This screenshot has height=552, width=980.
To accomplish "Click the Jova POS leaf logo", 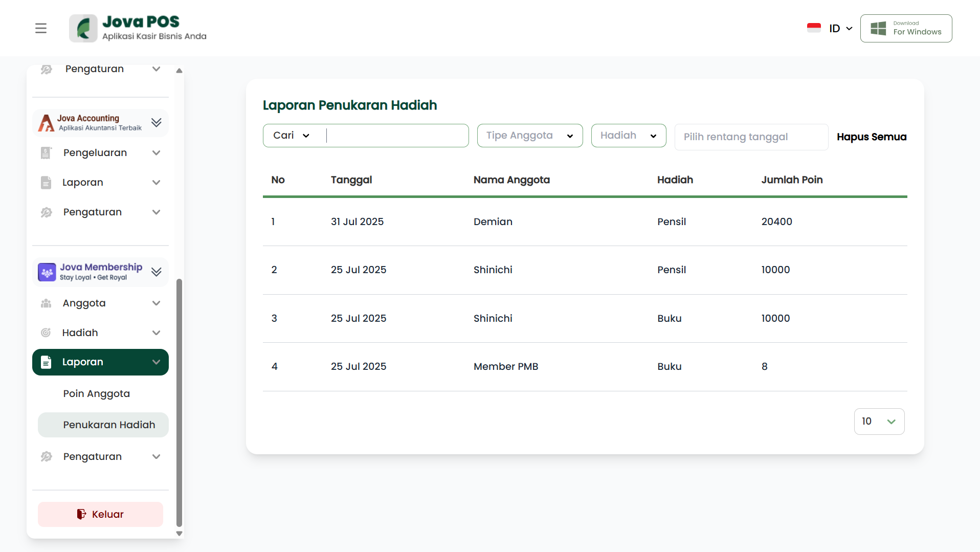I will pos(83,28).
